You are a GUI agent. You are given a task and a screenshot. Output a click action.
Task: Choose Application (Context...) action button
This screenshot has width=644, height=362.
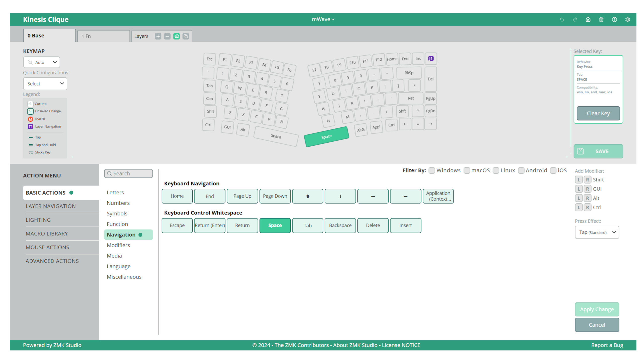(438, 196)
